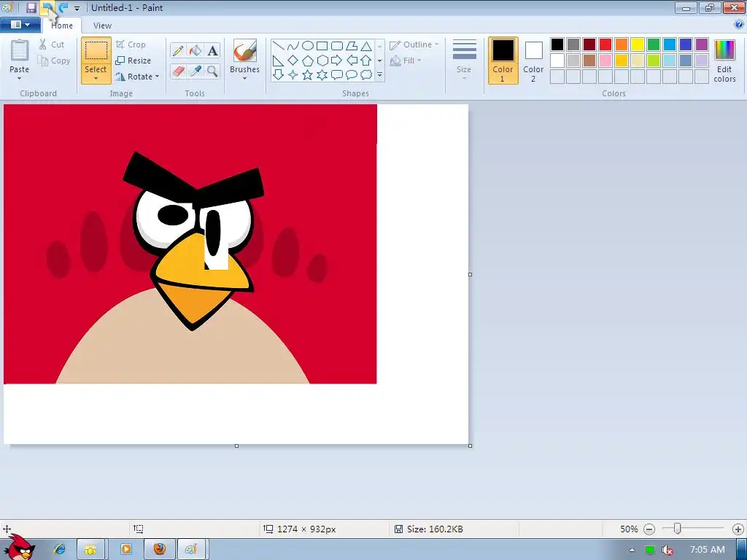Choose the Hexagon shape
The width and height of the screenshot is (747, 560).
coord(322,61)
